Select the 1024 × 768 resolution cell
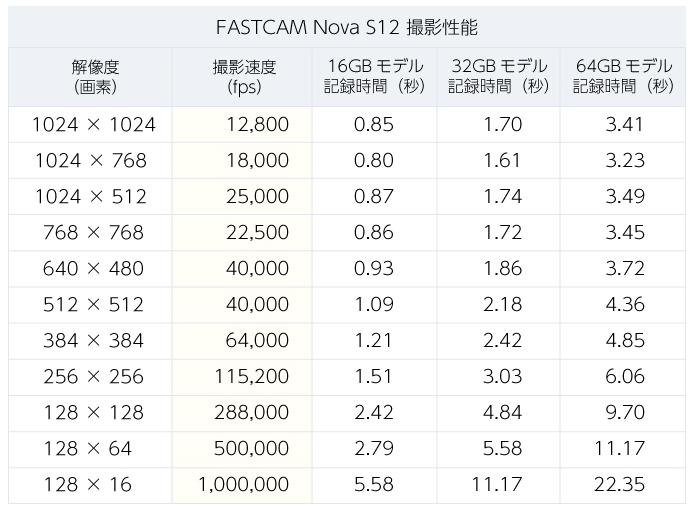Viewport: 693px width, 513px height. (x=91, y=160)
